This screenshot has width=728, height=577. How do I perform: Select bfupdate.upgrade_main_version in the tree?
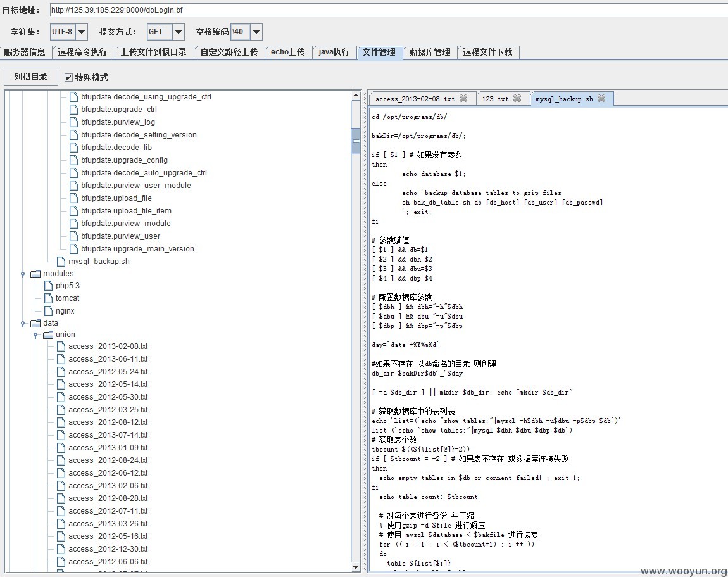pyautogui.click(x=137, y=249)
